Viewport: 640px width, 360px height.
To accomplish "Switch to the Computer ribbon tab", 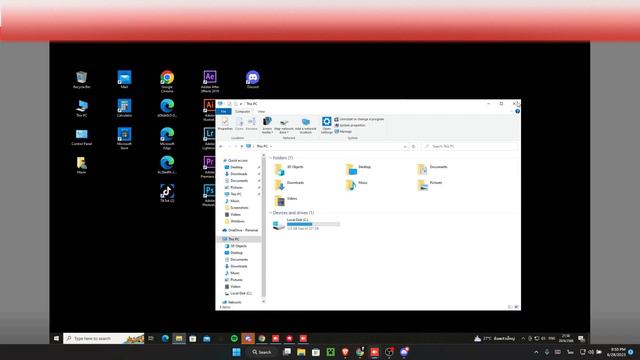I will coord(242,111).
